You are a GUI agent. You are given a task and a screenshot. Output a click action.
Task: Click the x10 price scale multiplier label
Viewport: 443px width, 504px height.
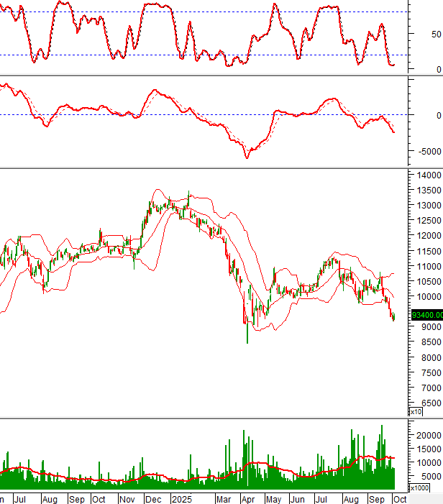click(x=416, y=412)
